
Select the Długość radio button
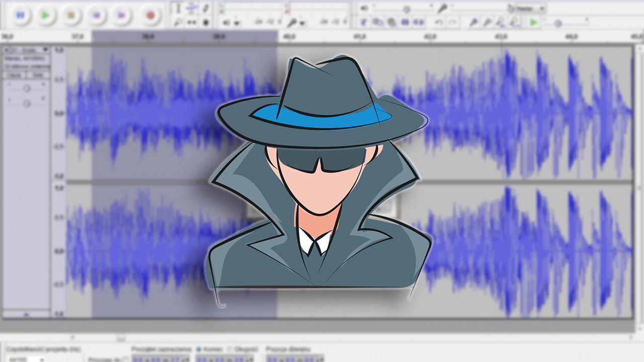click(x=230, y=349)
